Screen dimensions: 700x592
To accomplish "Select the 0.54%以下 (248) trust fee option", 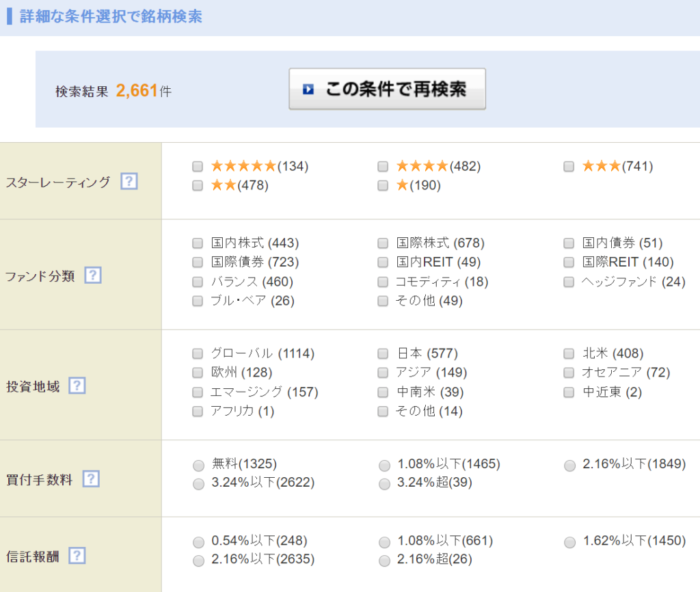I will click(198, 542).
